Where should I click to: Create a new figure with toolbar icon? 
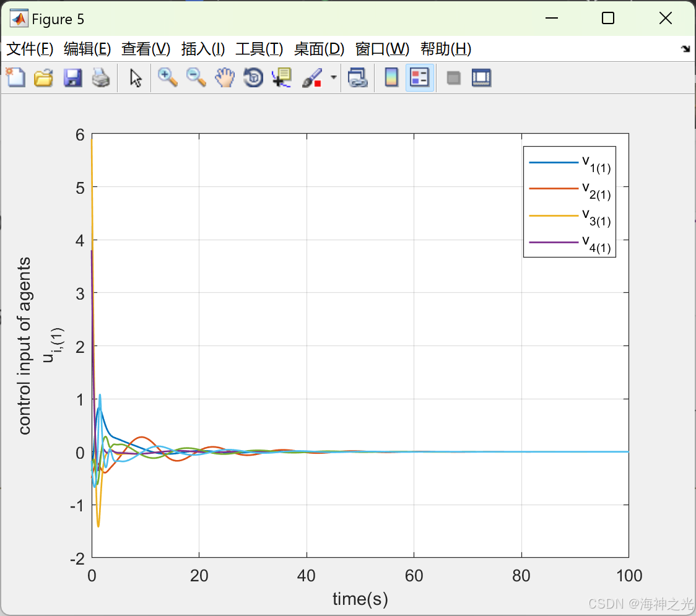tap(16, 77)
